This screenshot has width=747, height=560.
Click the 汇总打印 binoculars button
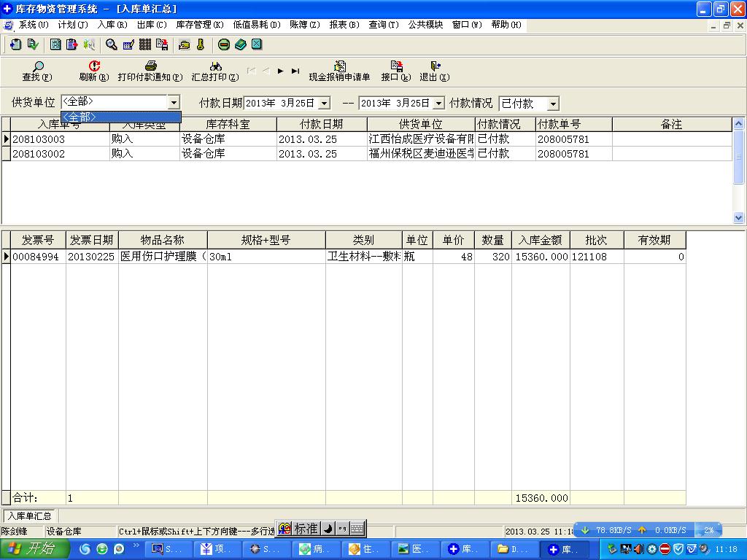coord(215,71)
